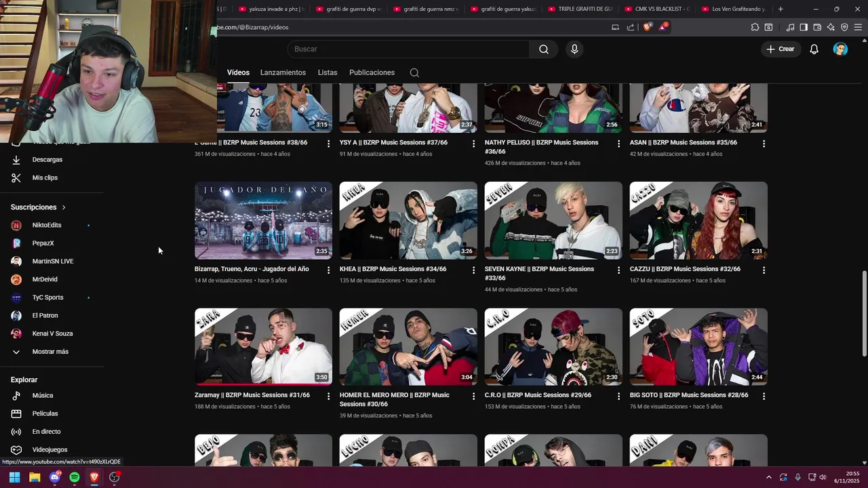
Task: Open Discord from the taskbar
Action: (55, 477)
